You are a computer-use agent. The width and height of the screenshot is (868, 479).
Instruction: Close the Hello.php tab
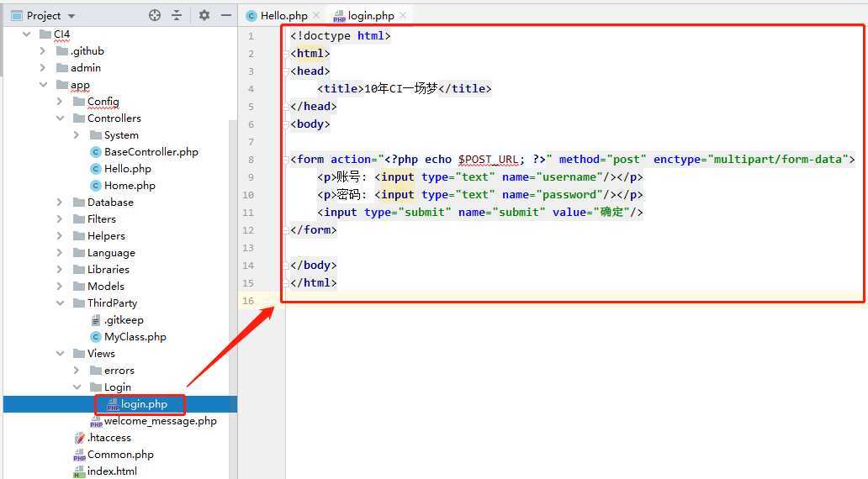(x=316, y=15)
